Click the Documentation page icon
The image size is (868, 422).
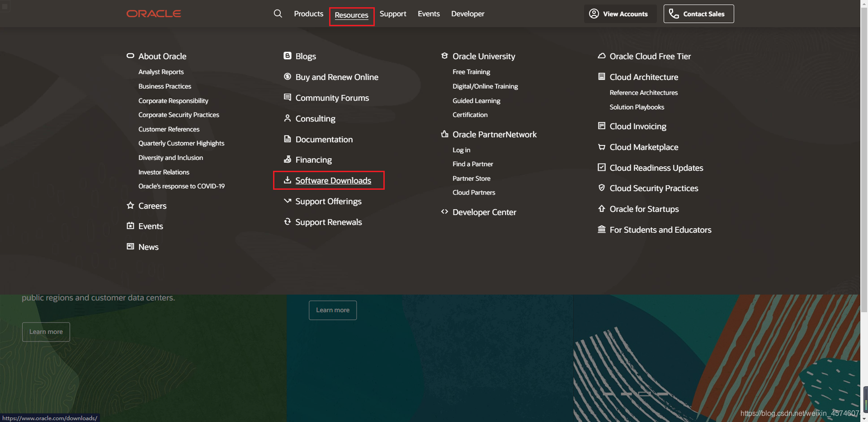(288, 139)
